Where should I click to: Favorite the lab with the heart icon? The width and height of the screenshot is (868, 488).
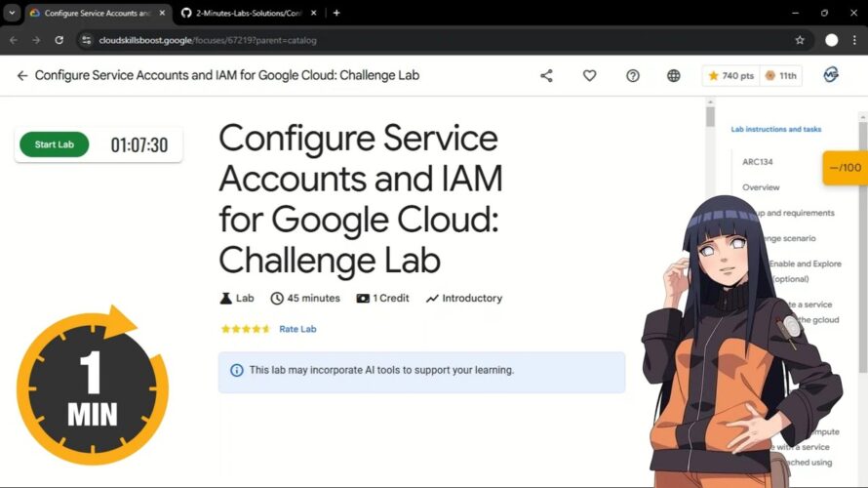[589, 75]
